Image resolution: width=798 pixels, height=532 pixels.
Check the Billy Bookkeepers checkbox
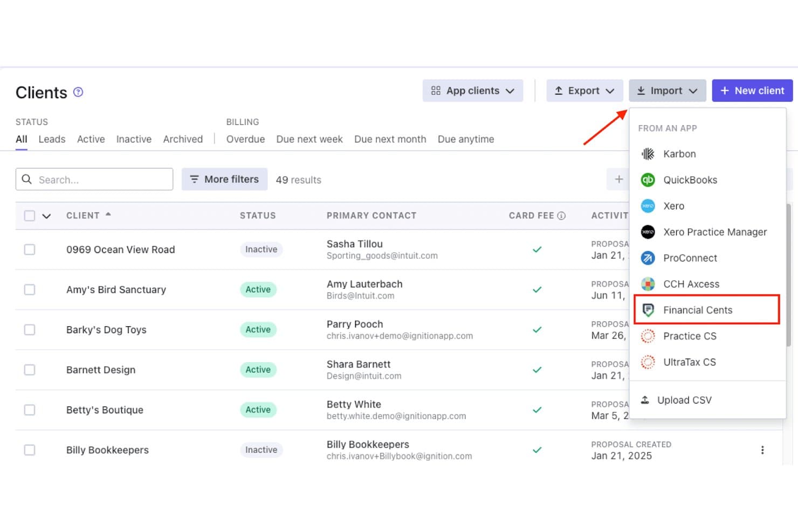point(30,450)
